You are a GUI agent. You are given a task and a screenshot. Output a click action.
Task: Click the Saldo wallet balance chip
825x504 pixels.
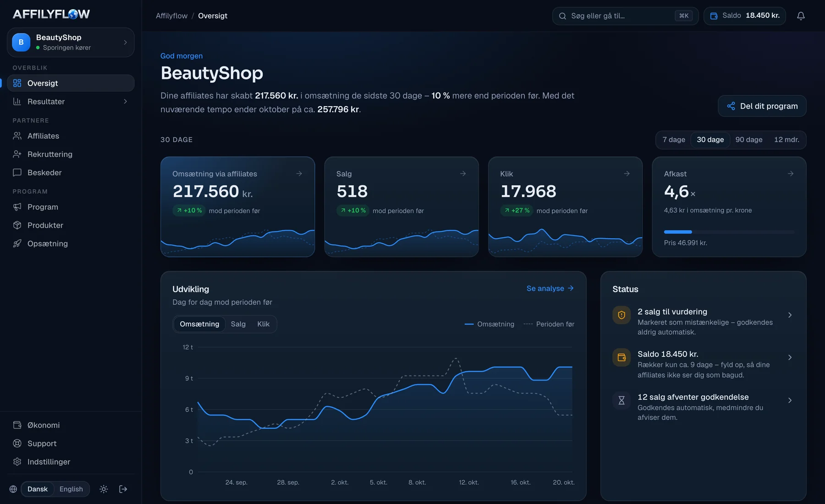(744, 16)
